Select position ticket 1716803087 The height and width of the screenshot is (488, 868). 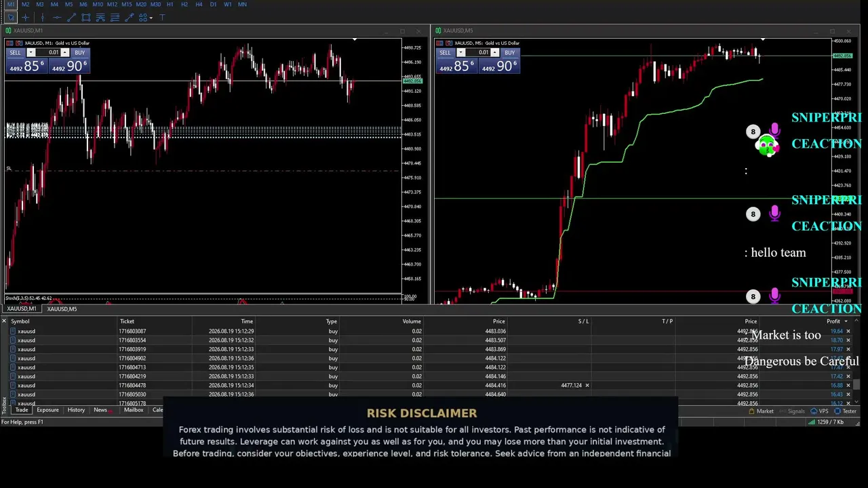point(132,331)
